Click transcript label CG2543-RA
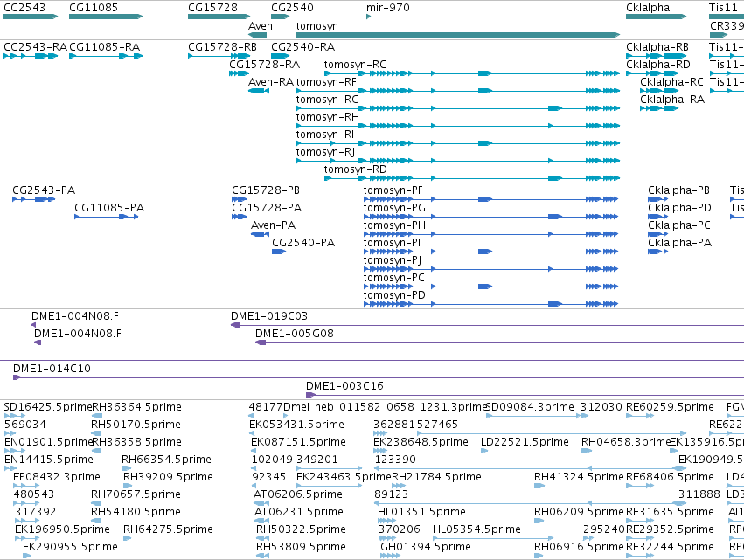744x560 pixels. point(35,47)
